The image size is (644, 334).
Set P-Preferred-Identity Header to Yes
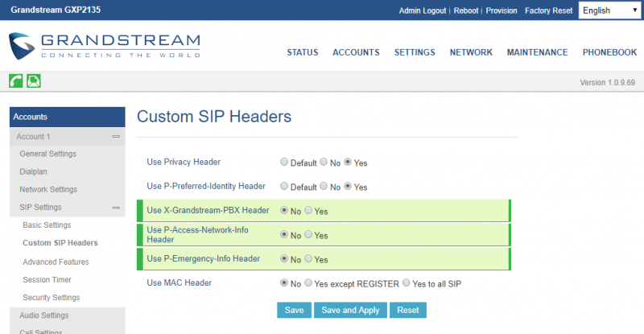348,186
